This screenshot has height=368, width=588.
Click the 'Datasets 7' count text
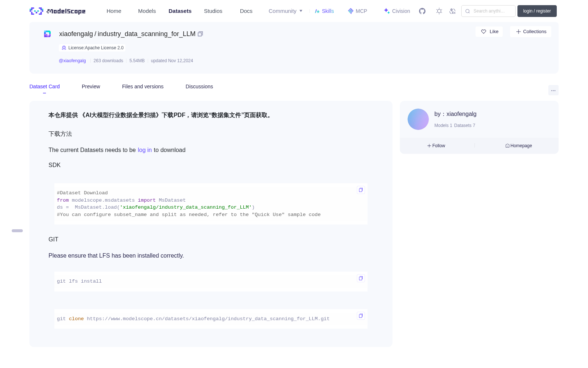pyautogui.click(x=465, y=125)
